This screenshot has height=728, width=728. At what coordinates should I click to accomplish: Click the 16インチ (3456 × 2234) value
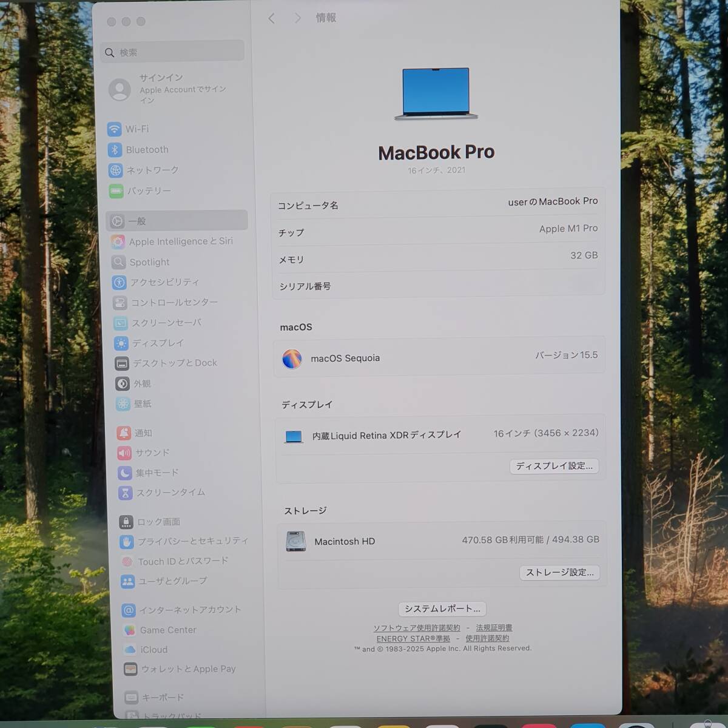pos(546,433)
